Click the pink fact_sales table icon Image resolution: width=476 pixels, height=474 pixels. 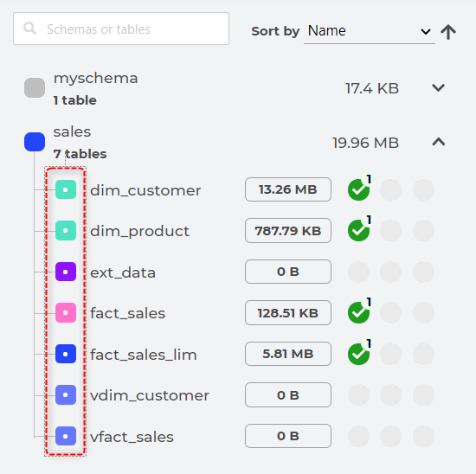tap(66, 312)
